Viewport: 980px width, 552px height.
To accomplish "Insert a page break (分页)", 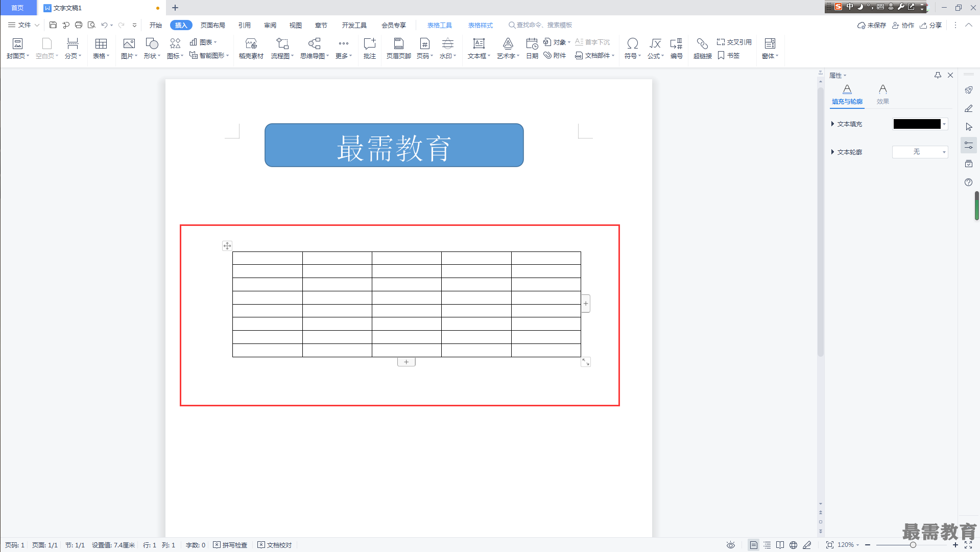I will point(73,49).
